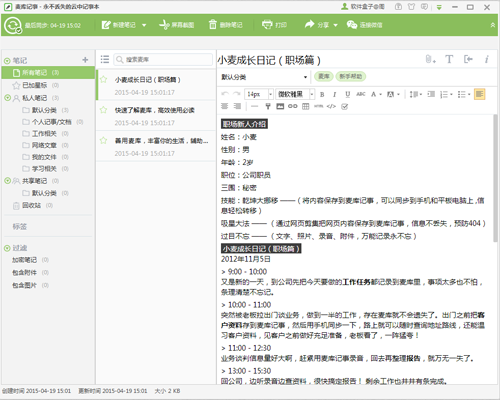Collapse the 笔记 section in the sidebar
Screen dimensions: 500x400
tap(7, 61)
